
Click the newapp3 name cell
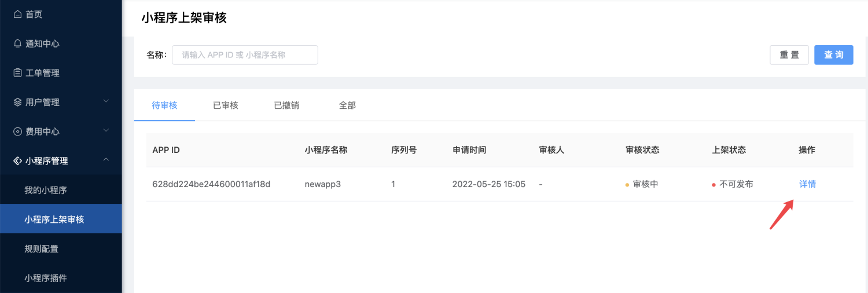click(324, 184)
